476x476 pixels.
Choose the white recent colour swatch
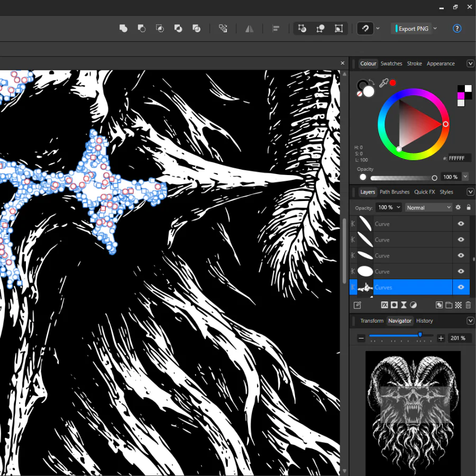[468, 89]
